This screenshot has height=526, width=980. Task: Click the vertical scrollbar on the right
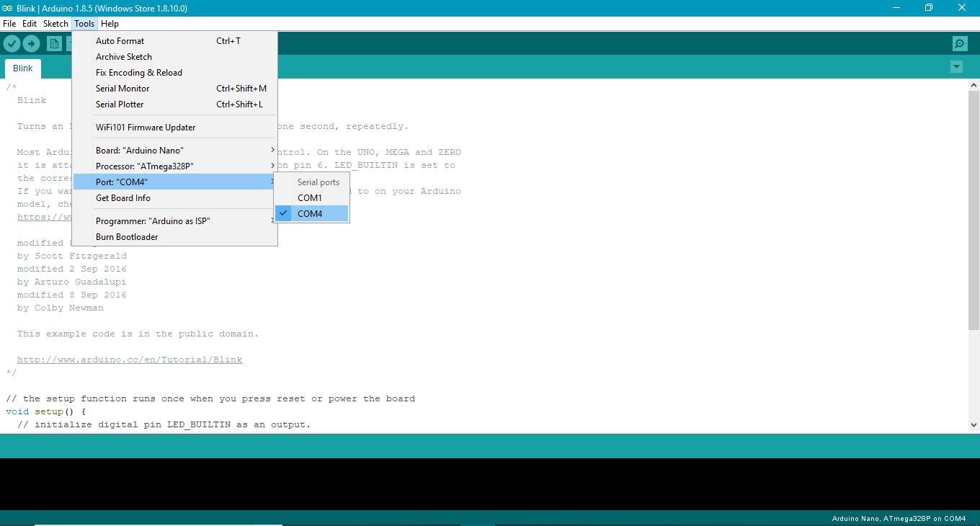click(974, 202)
